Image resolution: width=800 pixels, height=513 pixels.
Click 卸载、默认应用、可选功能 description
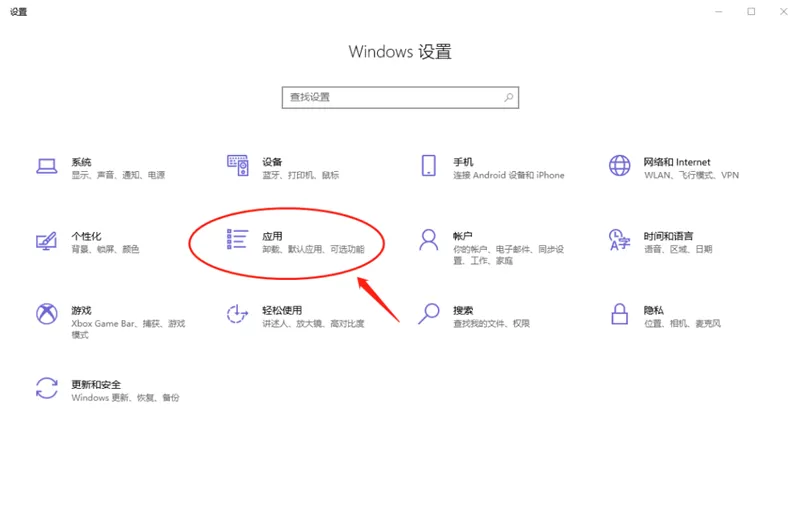point(313,249)
